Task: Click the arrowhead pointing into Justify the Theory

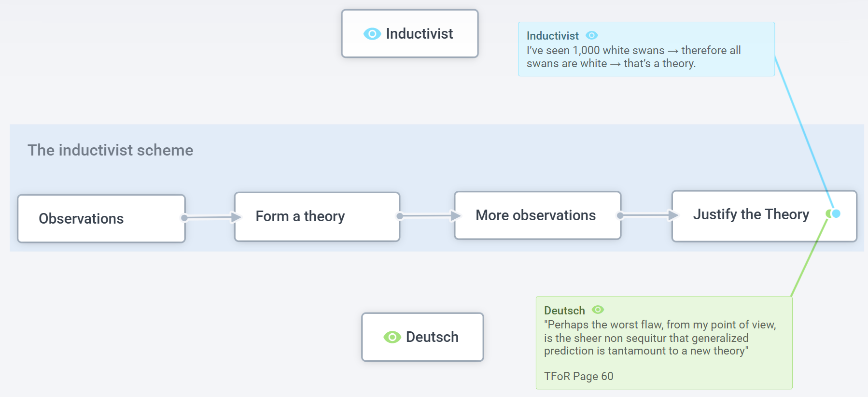Action: pos(673,215)
